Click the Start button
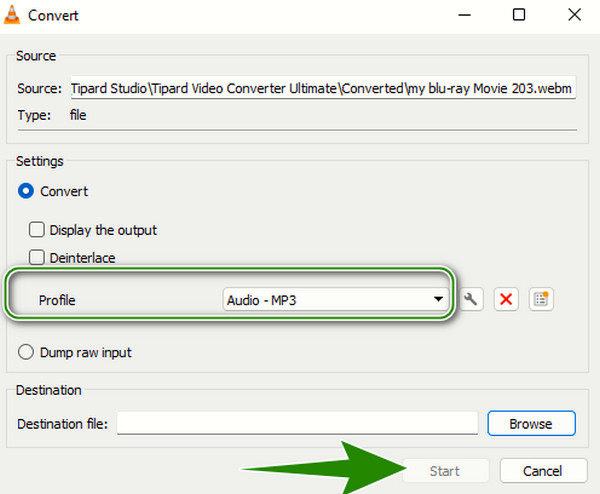600x494 pixels. [445, 471]
